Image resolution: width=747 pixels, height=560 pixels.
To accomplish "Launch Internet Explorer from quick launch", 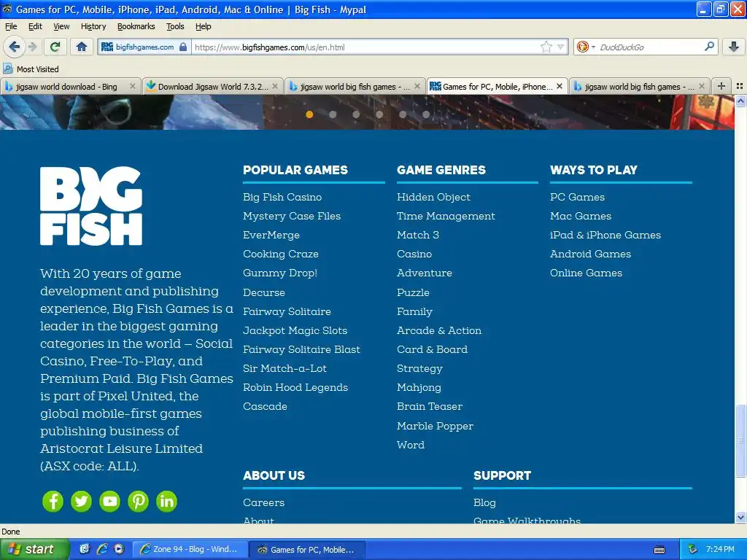I will click(x=102, y=549).
